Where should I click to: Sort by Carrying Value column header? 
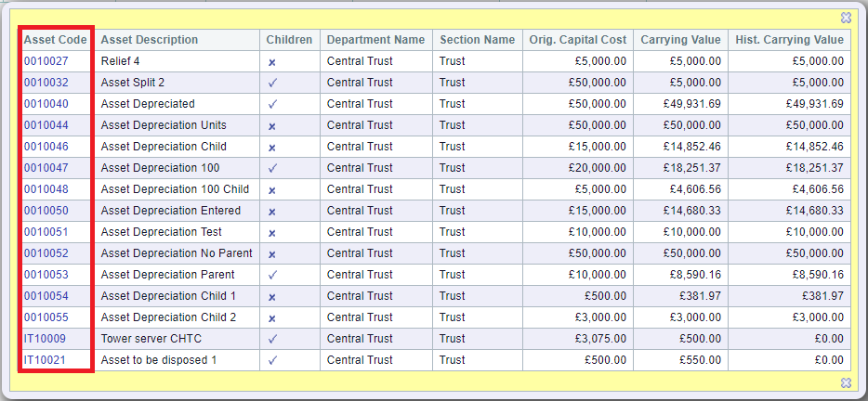(x=681, y=40)
